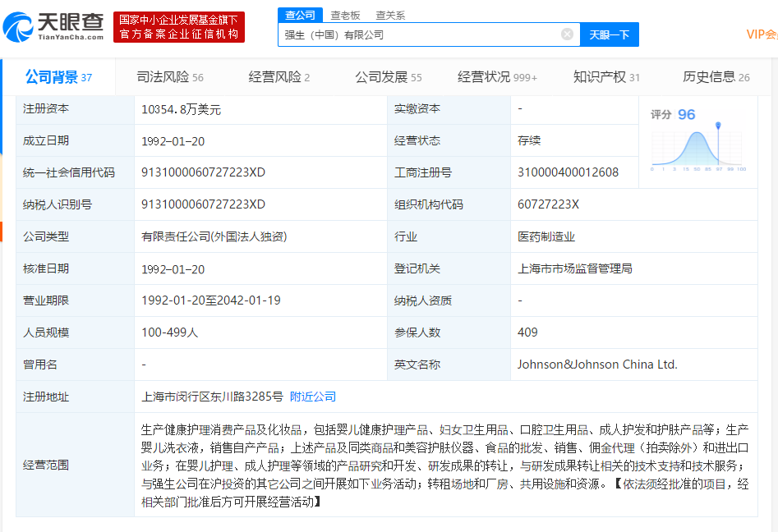
Task: Click business term 1992-01-20至2042-01-19
Action: pyautogui.click(x=211, y=300)
